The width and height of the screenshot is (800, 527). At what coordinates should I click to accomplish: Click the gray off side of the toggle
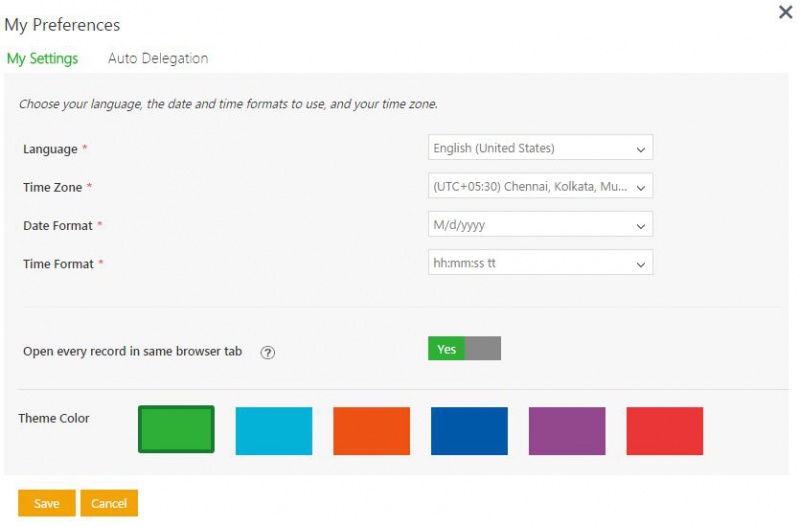(x=483, y=349)
